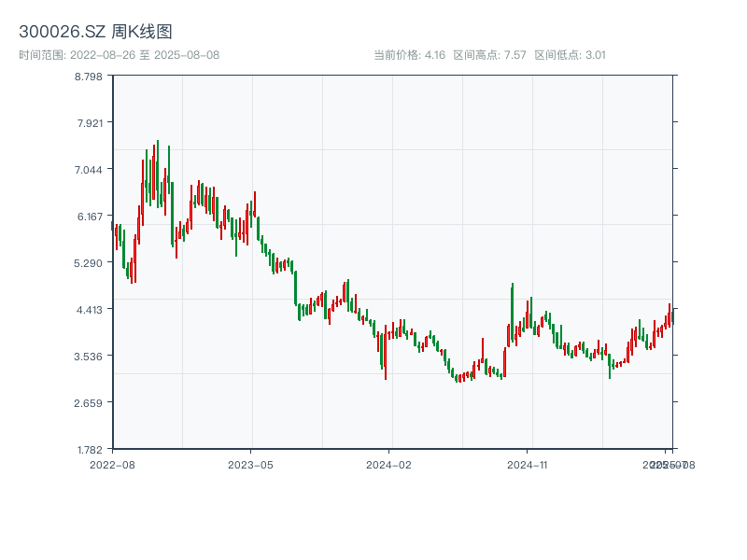Click y-axis value 2.659
The image size is (747, 560).
point(88,403)
